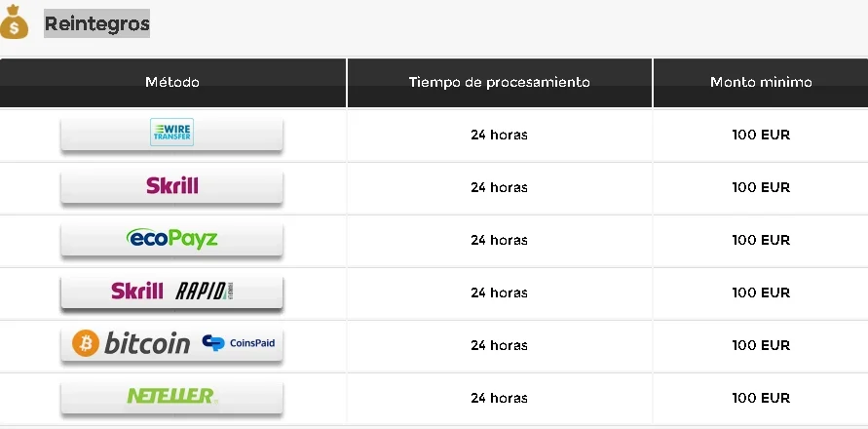
Task: Click the Rapid Transfer logo
Action: [202, 291]
